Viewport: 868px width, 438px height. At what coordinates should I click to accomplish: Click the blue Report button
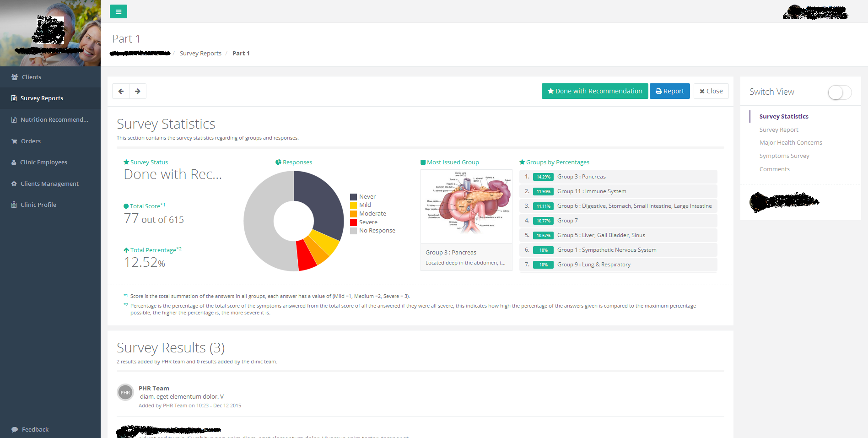(x=669, y=91)
